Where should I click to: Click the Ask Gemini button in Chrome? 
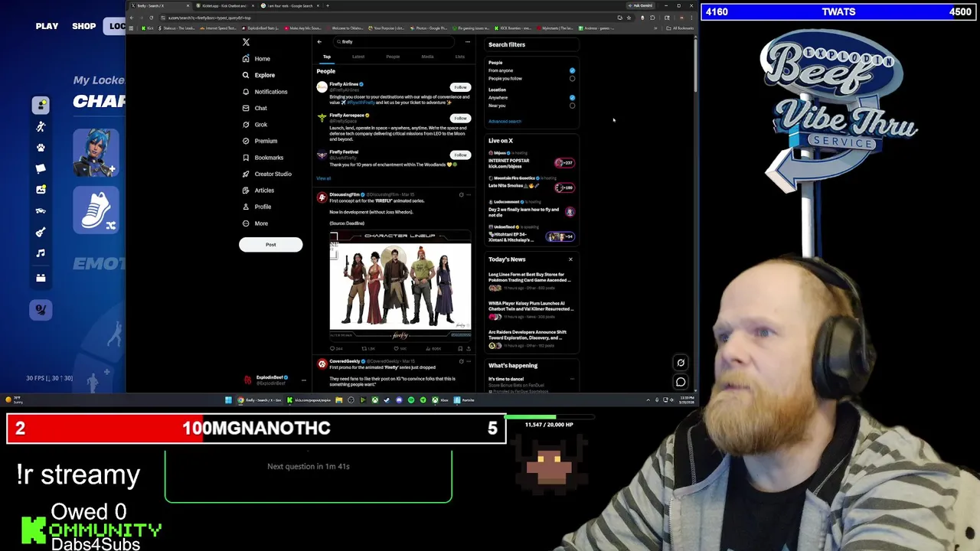[x=641, y=6]
